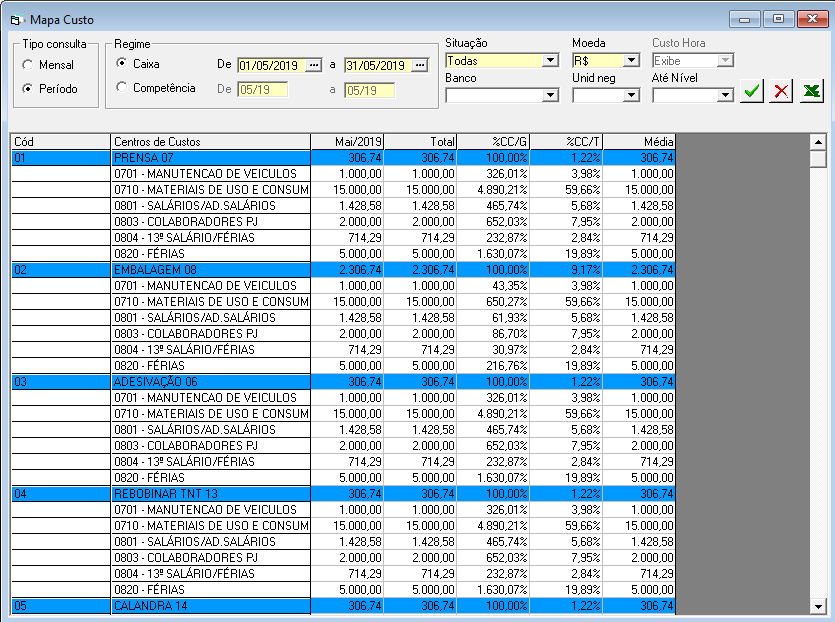Click the Centros de Custos column header
This screenshot has height=622, width=835.
click(209, 142)
